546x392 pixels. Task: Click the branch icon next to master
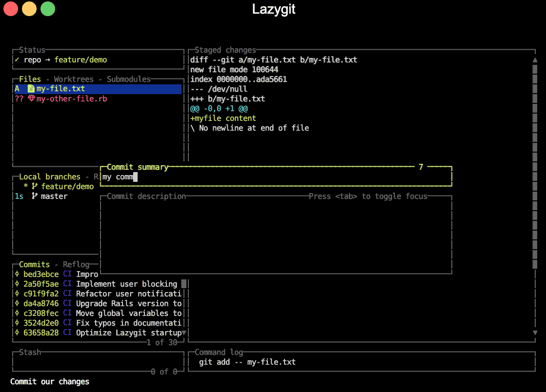(x=35, y=196)
